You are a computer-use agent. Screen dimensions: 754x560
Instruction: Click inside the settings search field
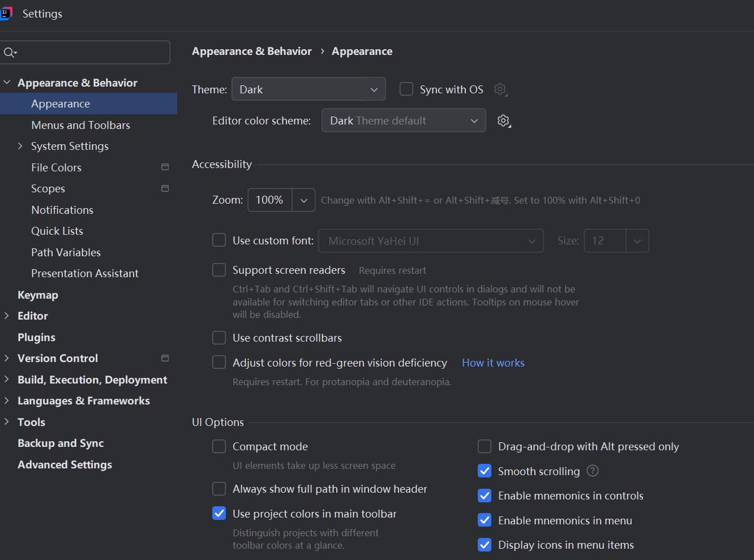85,52
